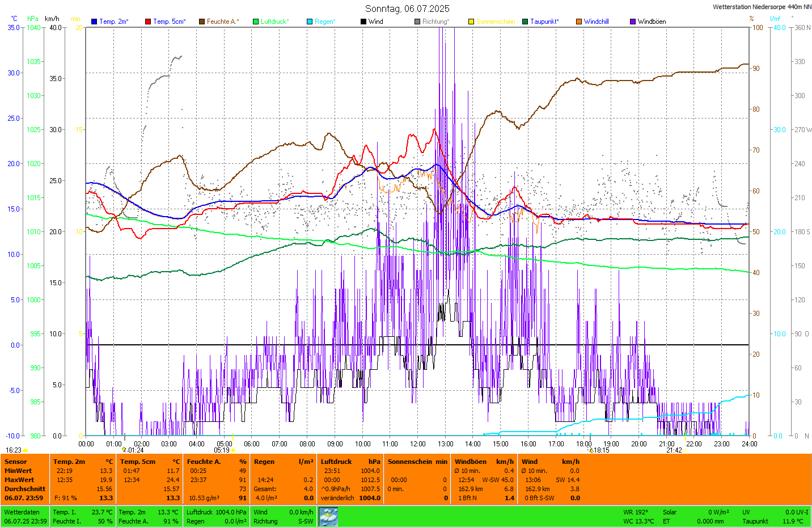
Task: Click the yellow Sonnenschein legend square
Action: pyautogui.click(x=471, y=22)
